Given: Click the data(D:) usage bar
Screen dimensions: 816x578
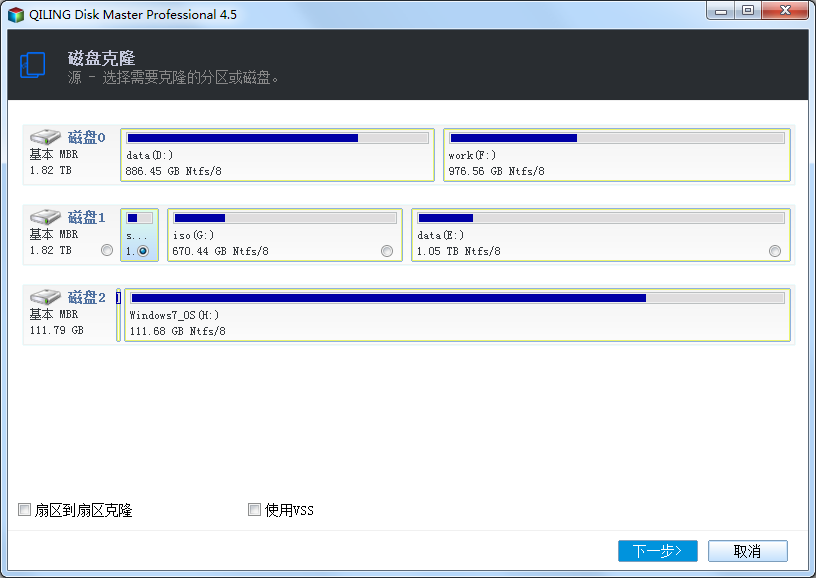Looking at the screenshot, I should click(278, 138).
